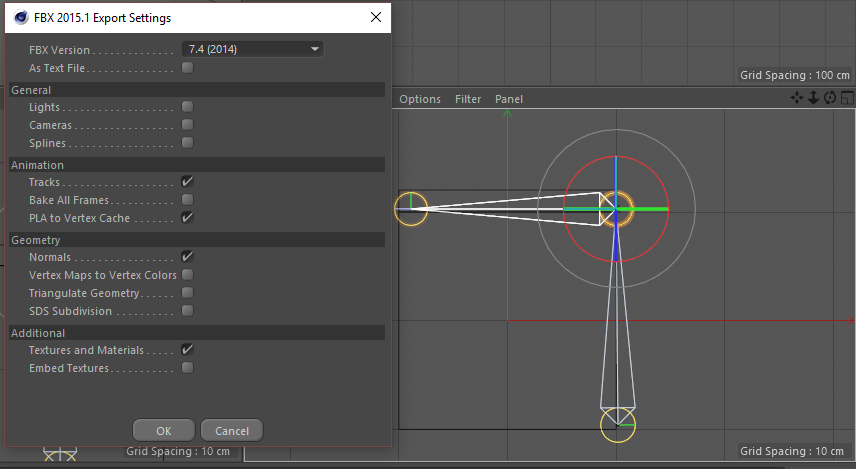The width and height of the screenshot is (856, 469).
Task: Enable the Cameras export checkbox
Action: [187, 124]
